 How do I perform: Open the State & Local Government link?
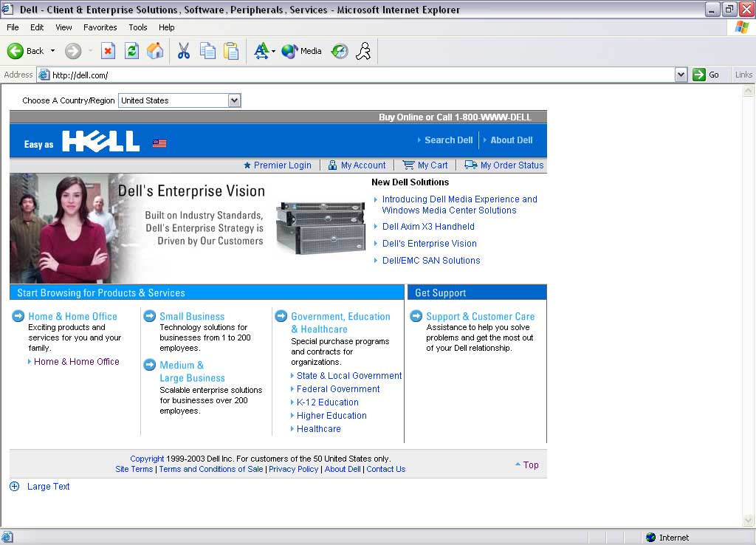click(349, 375)
